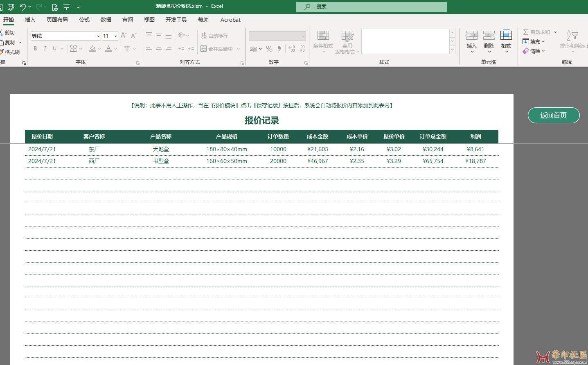Switch to the Page Layout (页面布局) tab

57,20
